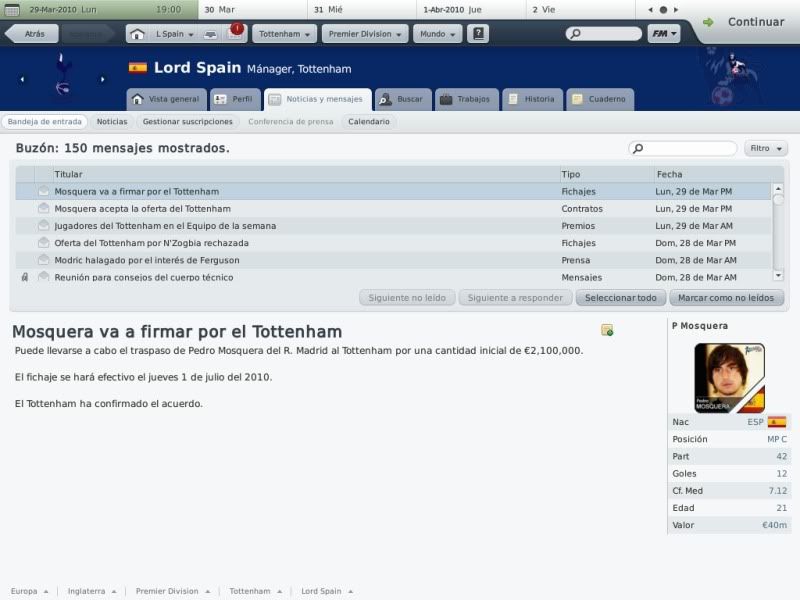Click the envelope icon for the N'Zogbia offer message

coord(44,242)
